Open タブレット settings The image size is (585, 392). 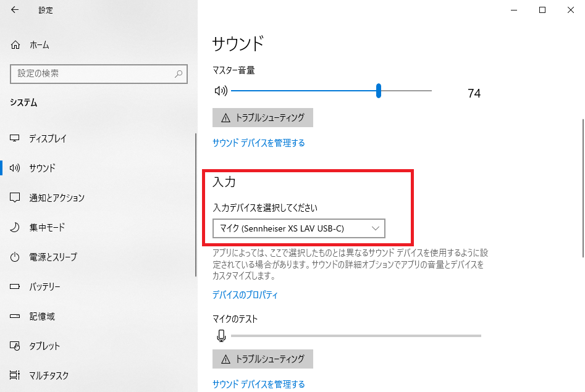coord(44,346)
